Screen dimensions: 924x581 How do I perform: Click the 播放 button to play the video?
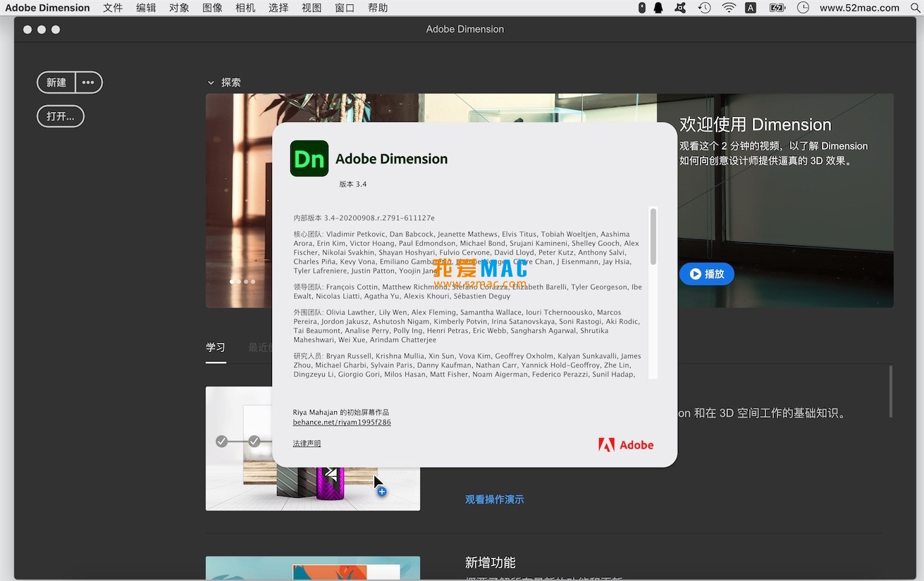tap(706, 275)
